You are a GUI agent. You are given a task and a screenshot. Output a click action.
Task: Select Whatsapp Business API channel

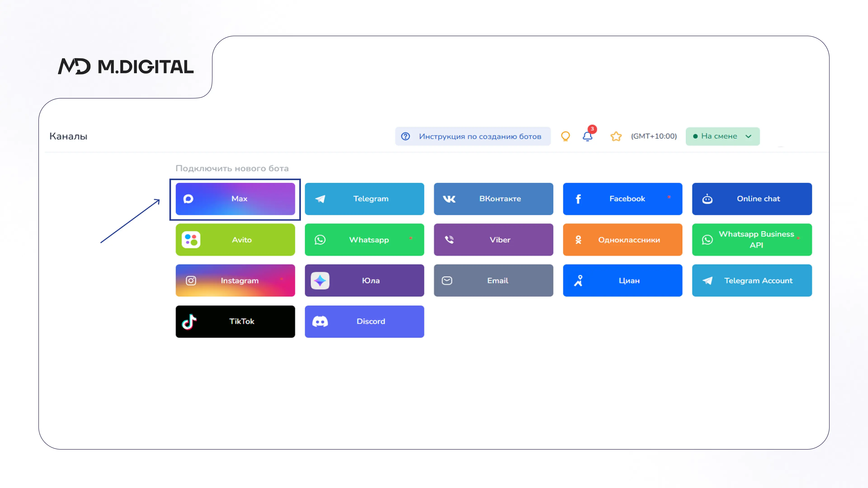tap(752, 240)
